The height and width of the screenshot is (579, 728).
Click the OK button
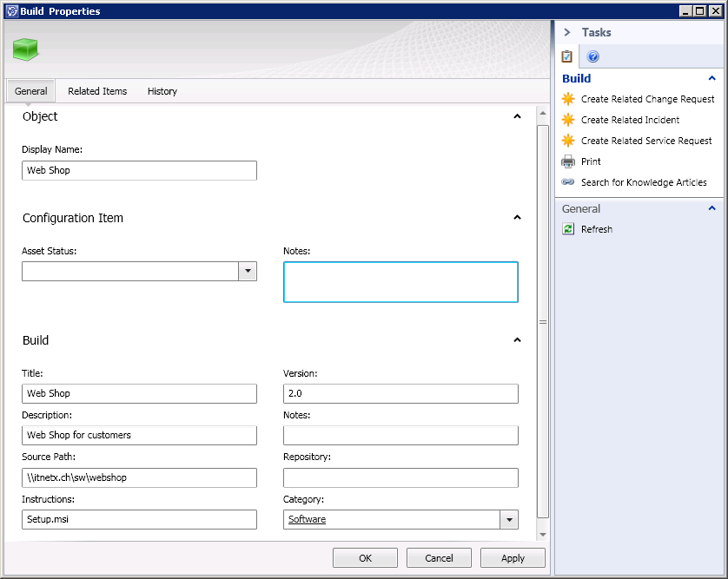point(365,558)
